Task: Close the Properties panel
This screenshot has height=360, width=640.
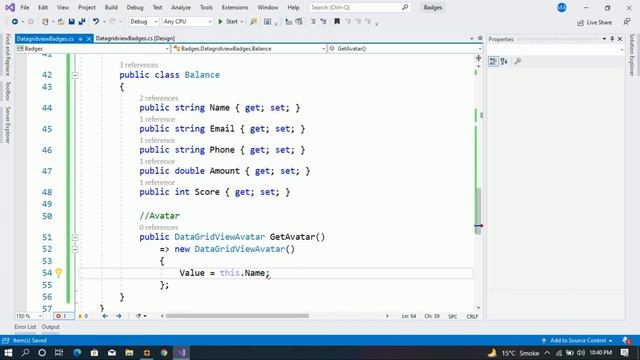Action: click(x=620, y=39)
